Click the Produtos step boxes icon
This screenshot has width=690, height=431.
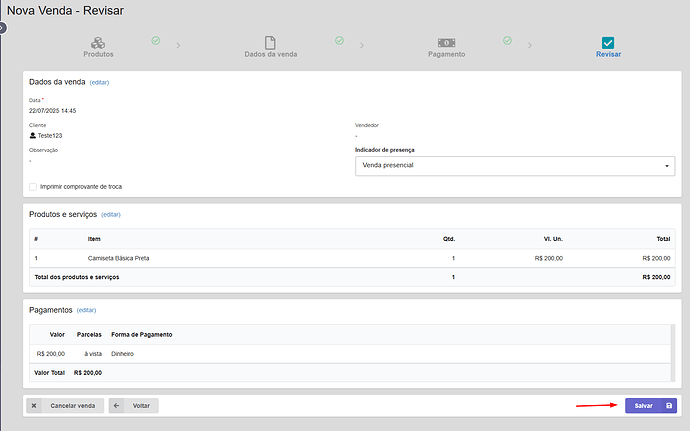coord(98,43)
